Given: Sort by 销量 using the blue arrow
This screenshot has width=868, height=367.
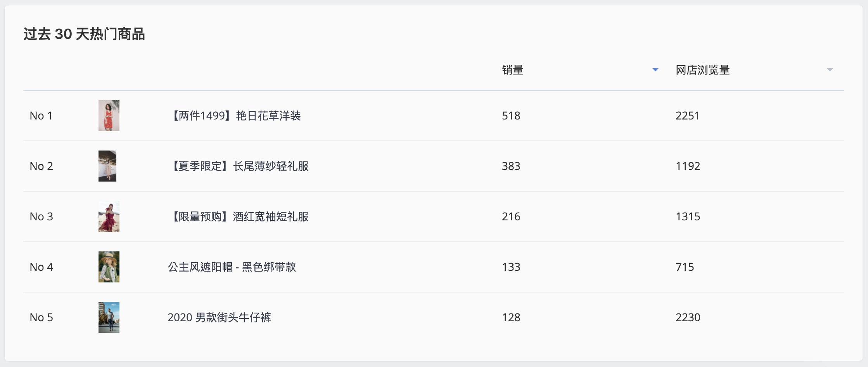Looking at the screenshot, I should [x=655, y=70].
